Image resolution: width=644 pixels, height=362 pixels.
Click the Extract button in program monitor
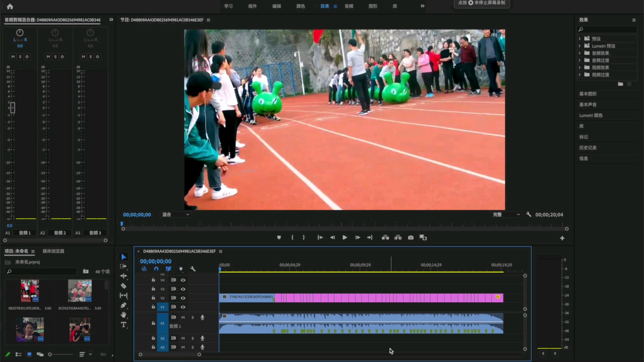[x=398, y=237]
